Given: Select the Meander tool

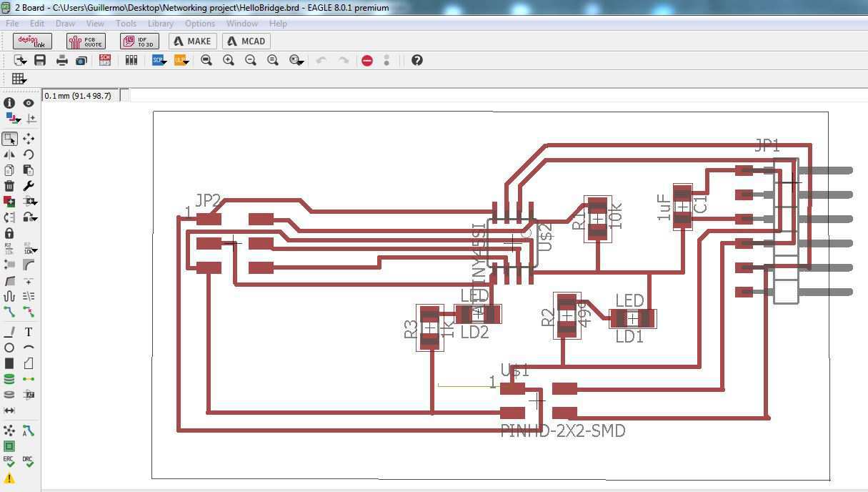Looking at the screenshot, I should [9, 296].
